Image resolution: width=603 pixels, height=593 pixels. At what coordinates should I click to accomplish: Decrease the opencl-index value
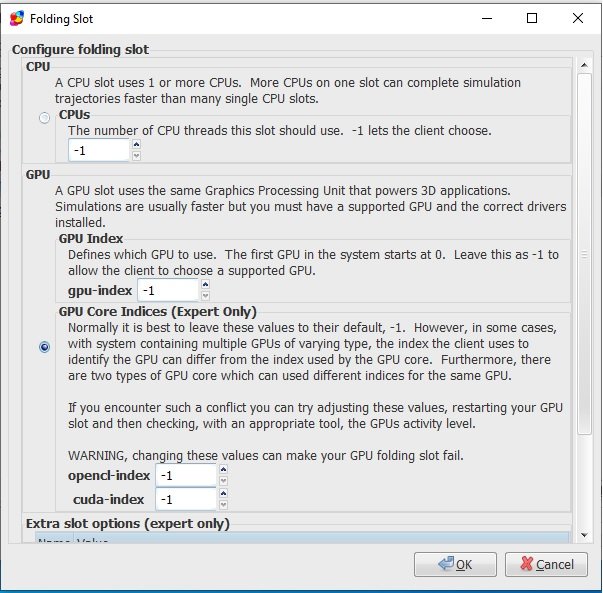(223, 481)
